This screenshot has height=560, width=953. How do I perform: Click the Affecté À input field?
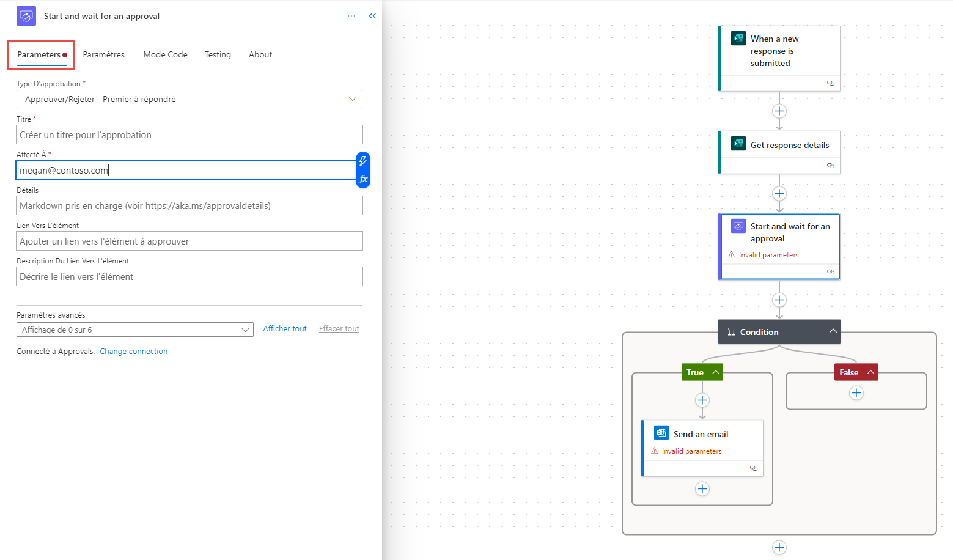pyautogui.click(x=186, y=171)
